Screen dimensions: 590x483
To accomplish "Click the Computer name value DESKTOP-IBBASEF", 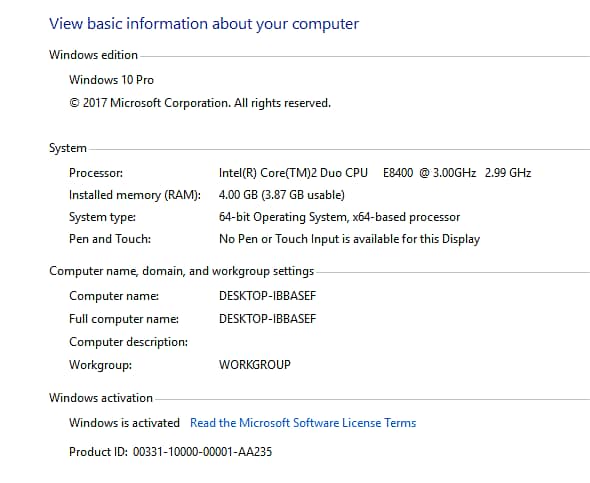I will tap(268, 296).
